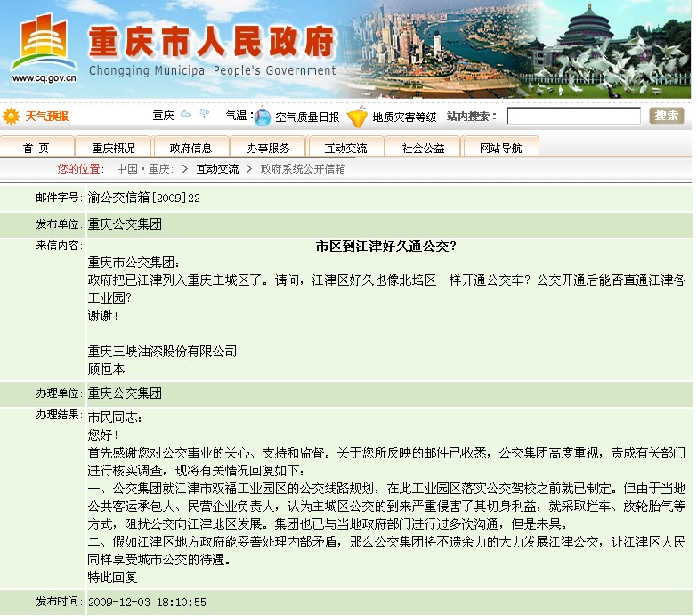Click the Chongqing skyline banner photo
Image resolution: width=697 pixels, height=616 pixels.
pyautogui.click(x=435, y=49)
